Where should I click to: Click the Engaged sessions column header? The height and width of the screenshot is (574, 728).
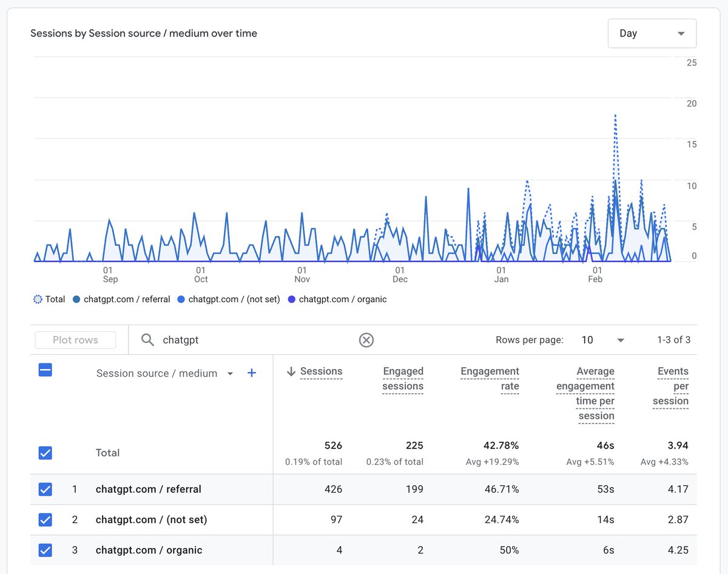[403, 378]
